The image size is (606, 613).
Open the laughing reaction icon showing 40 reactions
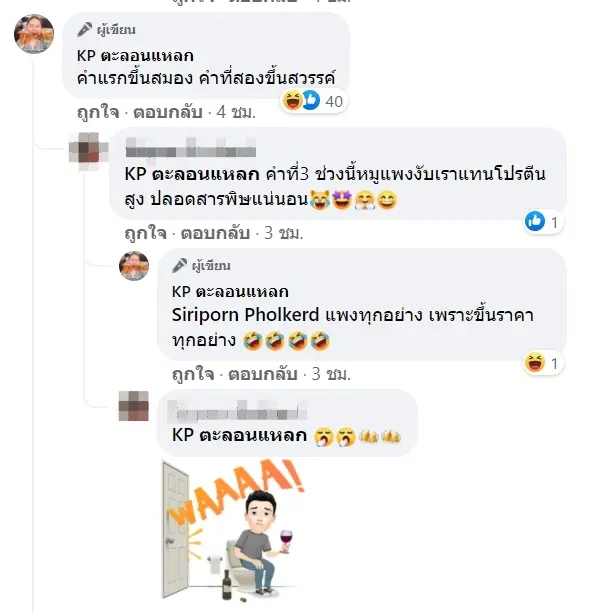[x=292, y=100]
